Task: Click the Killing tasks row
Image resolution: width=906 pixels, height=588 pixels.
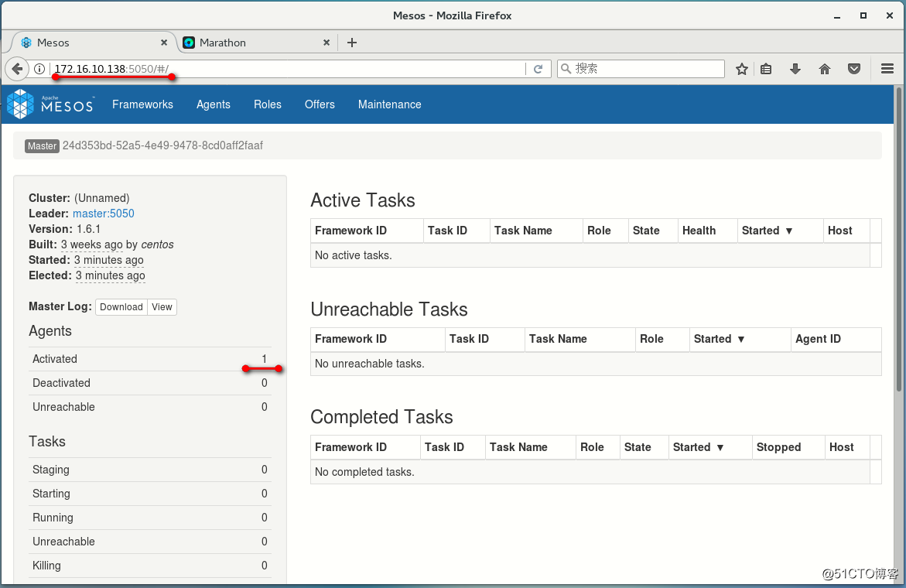Action: 149,566
